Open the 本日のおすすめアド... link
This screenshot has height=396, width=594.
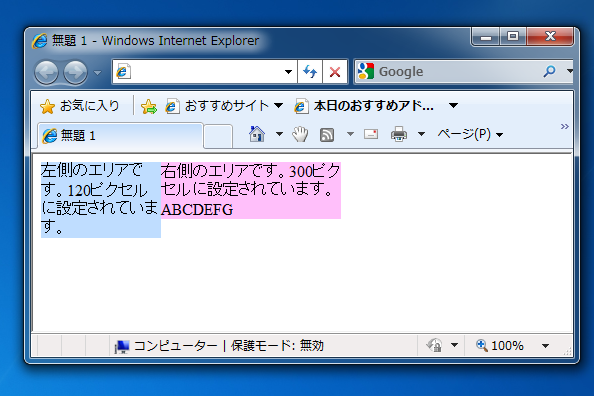[x=364, y=106]
